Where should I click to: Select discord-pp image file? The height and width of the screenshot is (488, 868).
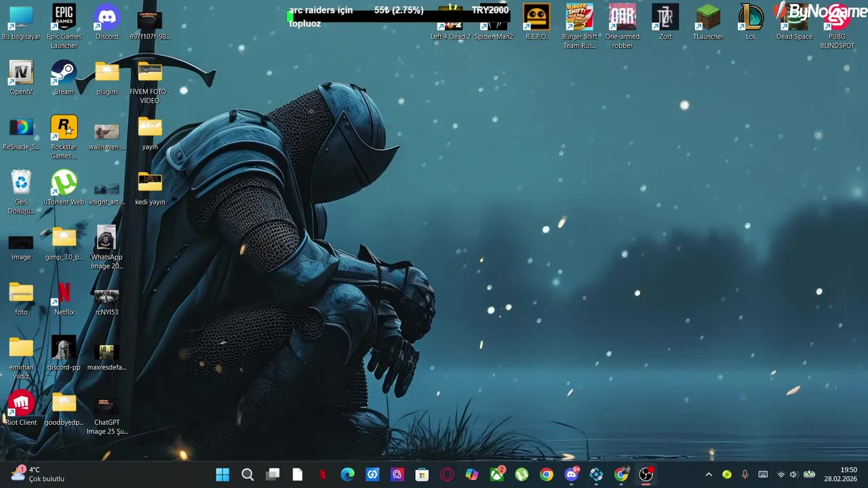pos(64,353)
